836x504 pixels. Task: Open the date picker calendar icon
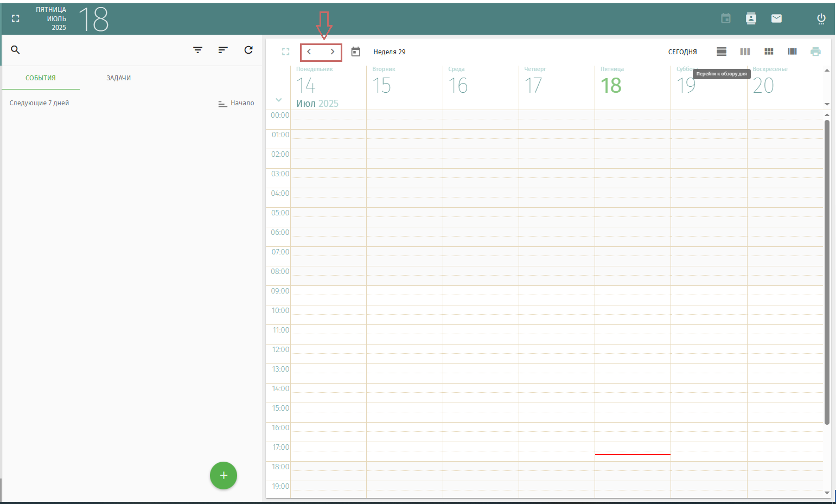pyautogui.click(x=356, y=52)
